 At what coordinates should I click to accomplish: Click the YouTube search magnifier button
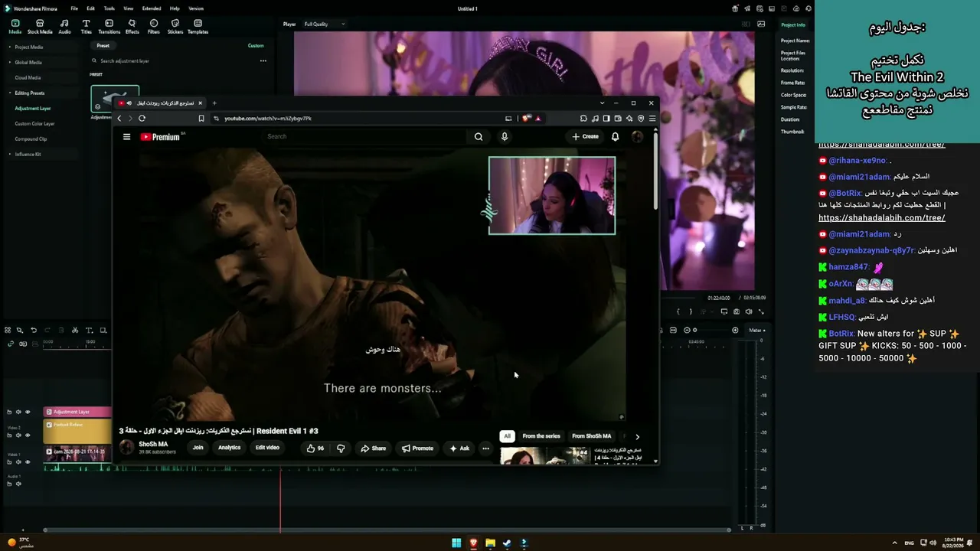[x=479, y=137]
